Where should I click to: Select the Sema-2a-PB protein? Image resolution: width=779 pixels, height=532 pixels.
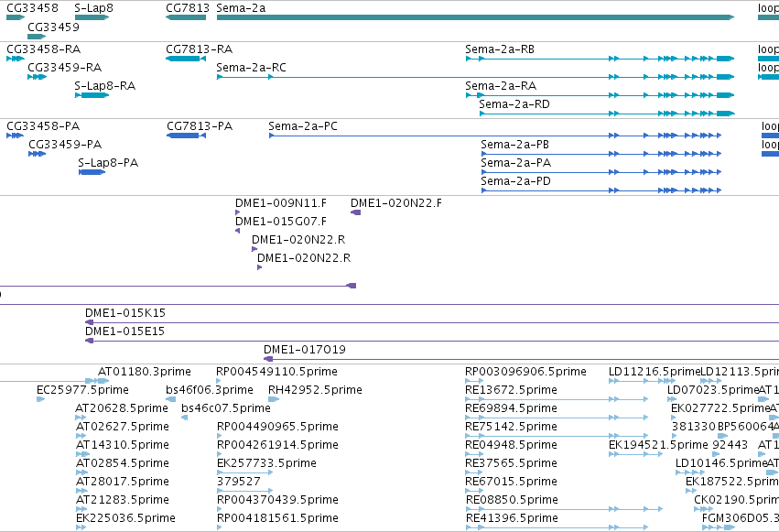pyautogui.click(x=601, y=154)
